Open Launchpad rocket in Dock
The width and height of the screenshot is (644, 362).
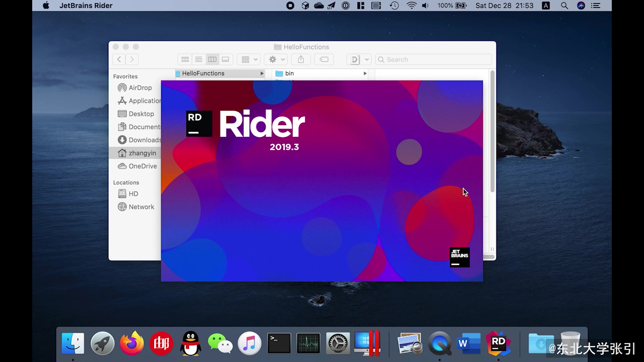[102, 343]
